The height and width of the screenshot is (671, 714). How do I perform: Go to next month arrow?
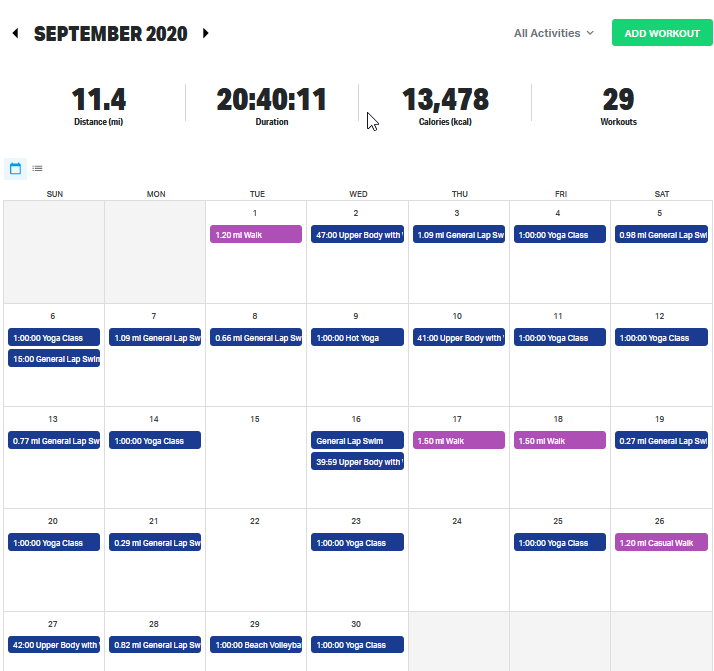(x=205, y=33)
